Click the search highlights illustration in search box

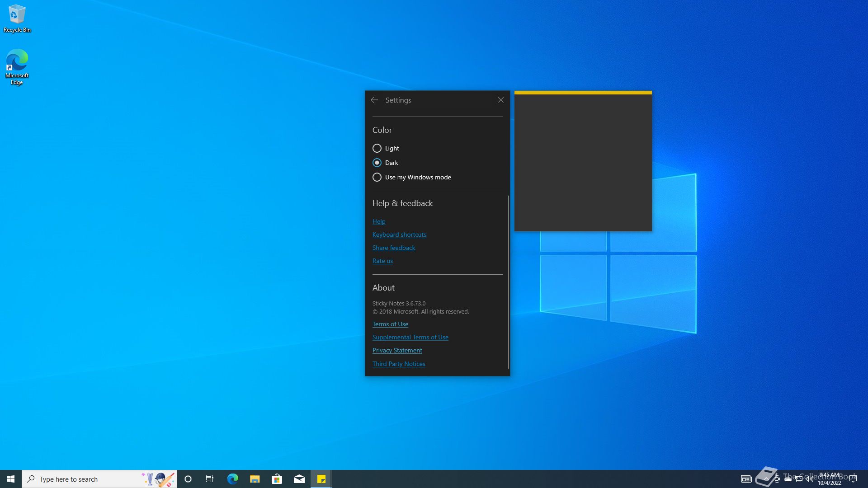click(158, 479)
